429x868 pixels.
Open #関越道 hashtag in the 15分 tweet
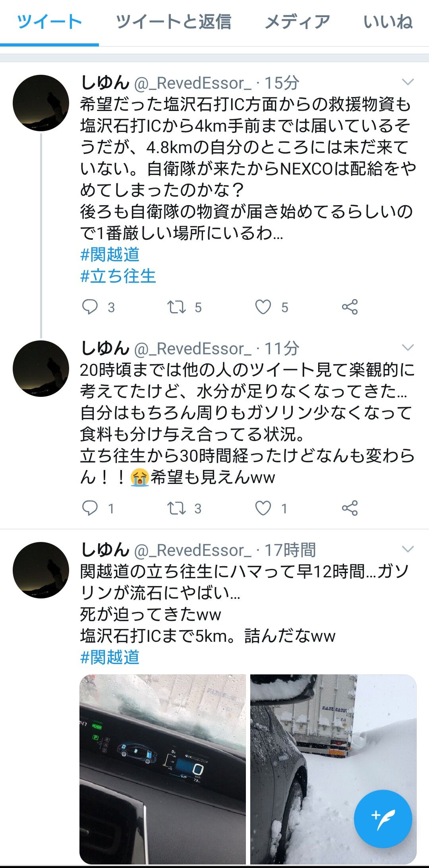click(110, 254)
